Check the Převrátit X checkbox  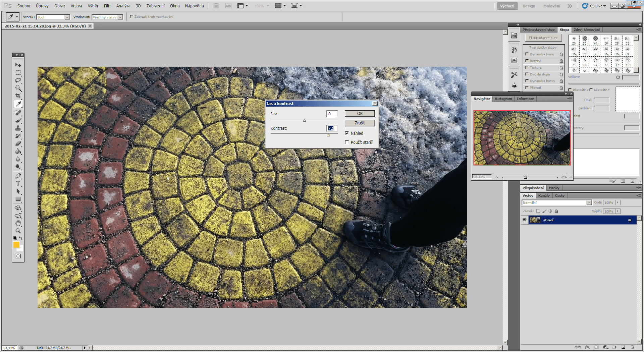[570, 90]
